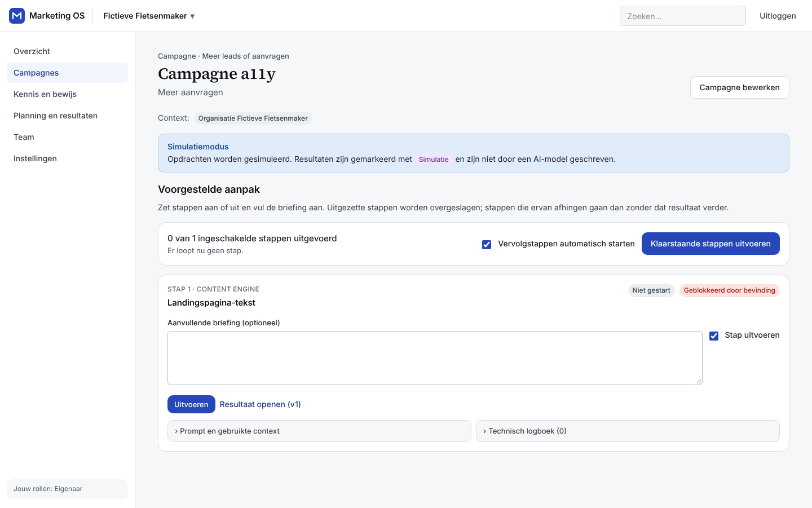Viewport: 812px width, 508px height.
Task: Click the Meer aanvragen subtitle
Action: pyautogui.click(x=191, y=92)
